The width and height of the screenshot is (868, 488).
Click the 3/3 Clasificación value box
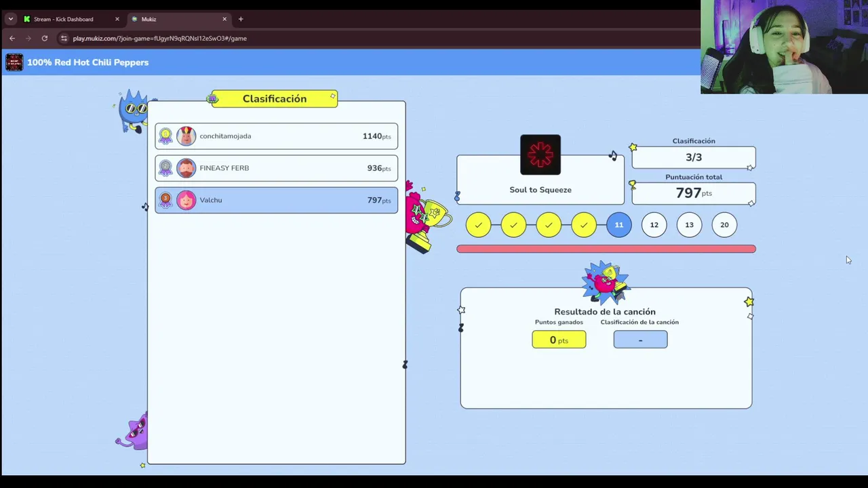[x=694, y=157]
